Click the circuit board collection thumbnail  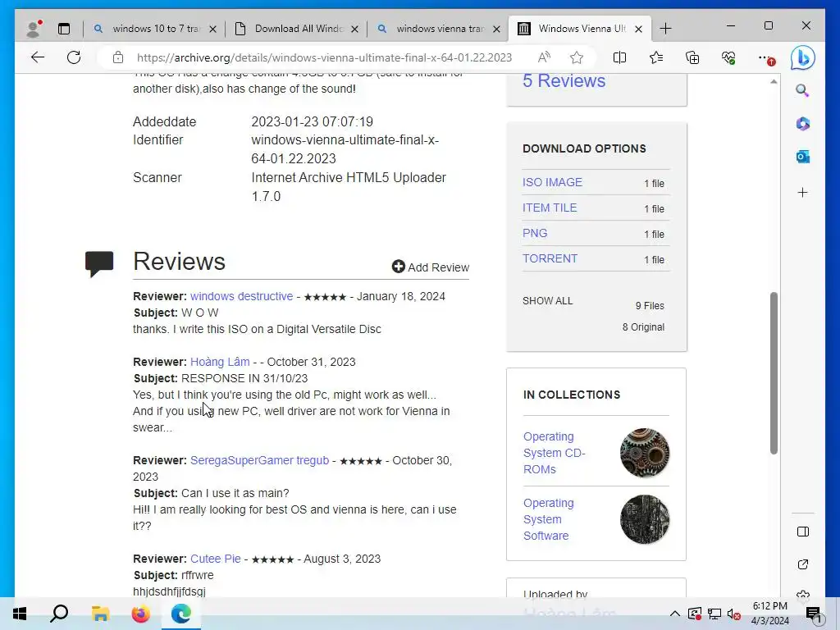645,519
